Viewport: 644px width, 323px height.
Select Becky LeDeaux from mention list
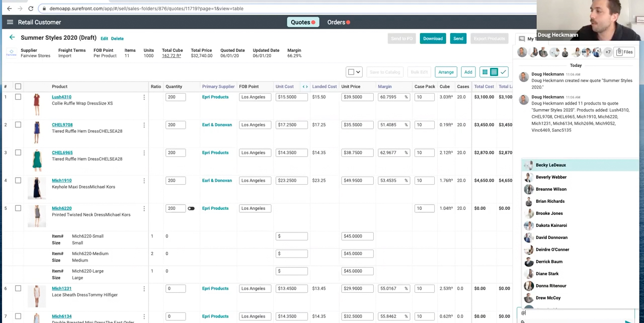click(550, 165)
